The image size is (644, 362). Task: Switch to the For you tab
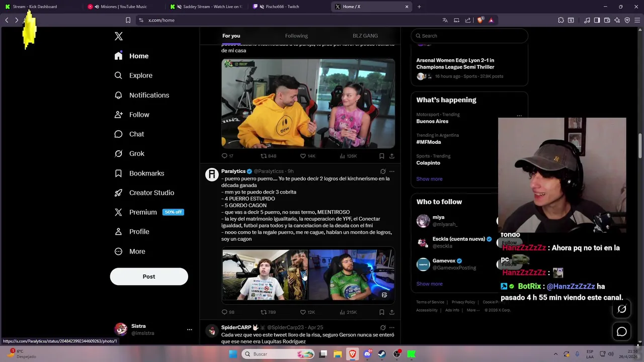(x=231, y=36)
